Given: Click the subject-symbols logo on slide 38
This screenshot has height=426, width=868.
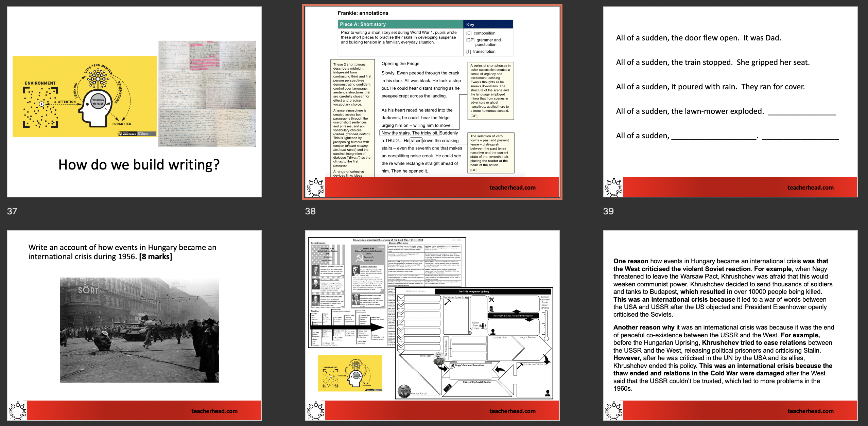Looking at the screenshot, I should tap(316, 187).
